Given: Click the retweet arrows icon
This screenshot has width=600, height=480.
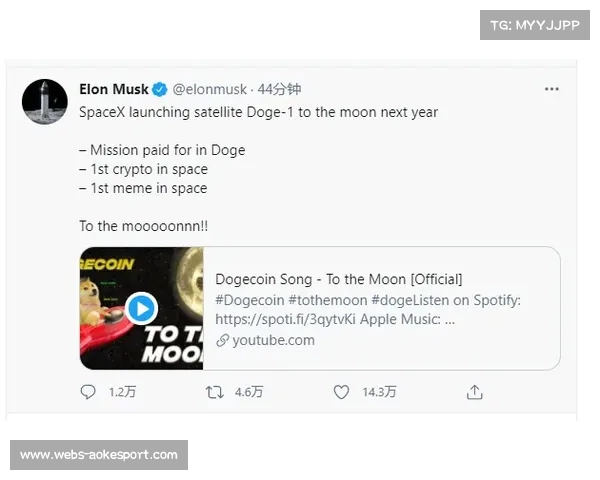Looking at the screenshot, I should pos(215,393).
